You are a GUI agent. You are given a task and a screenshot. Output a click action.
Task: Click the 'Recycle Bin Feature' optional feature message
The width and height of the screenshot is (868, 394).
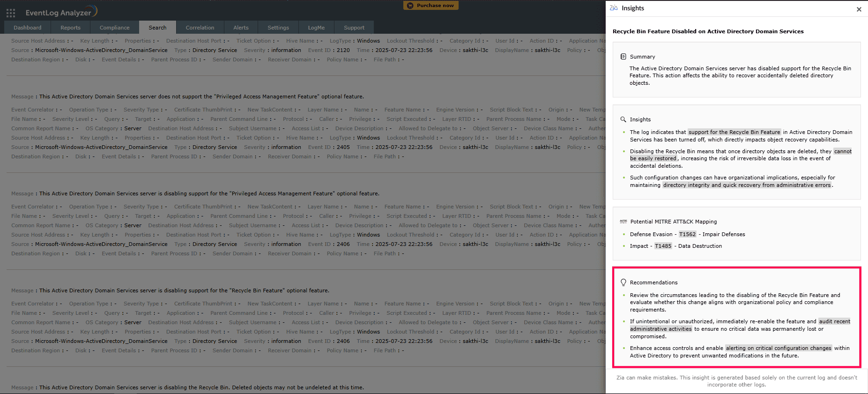tap(184, 290)
